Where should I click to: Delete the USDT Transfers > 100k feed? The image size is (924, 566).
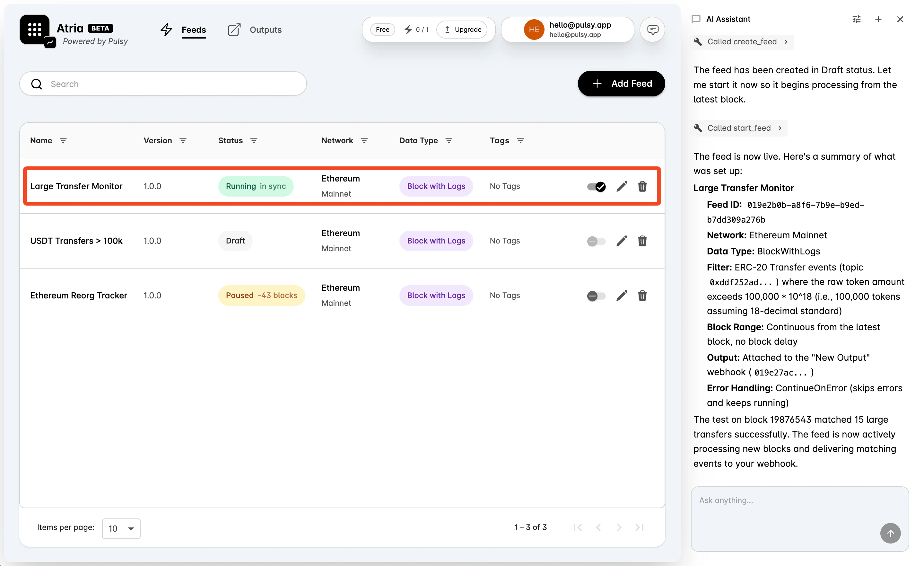(x=642, y=241)
